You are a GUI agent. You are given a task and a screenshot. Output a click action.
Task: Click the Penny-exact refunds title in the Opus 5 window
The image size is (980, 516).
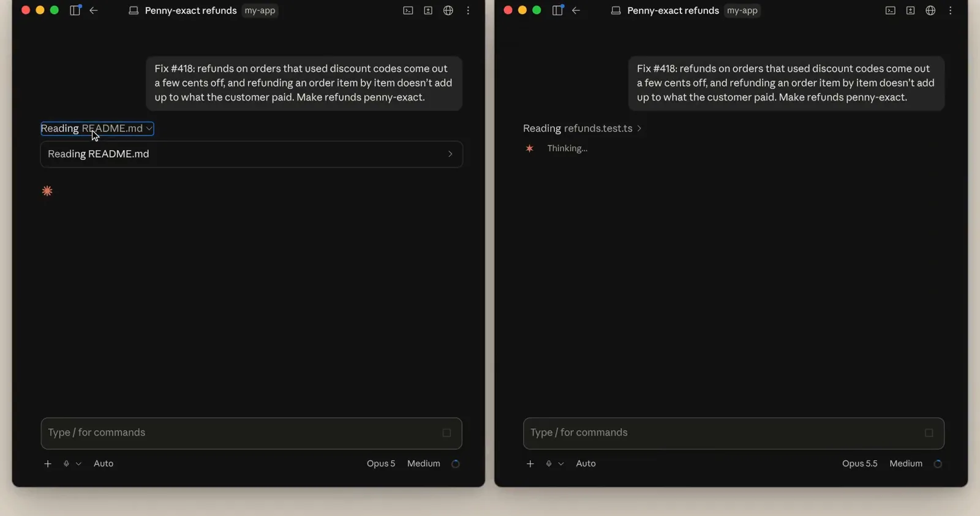190,10
